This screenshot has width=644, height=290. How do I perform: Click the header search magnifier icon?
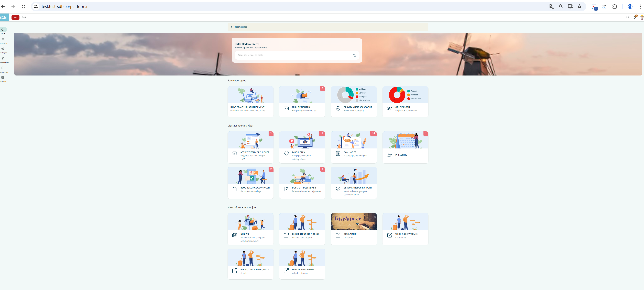click(x=628, y=17)
